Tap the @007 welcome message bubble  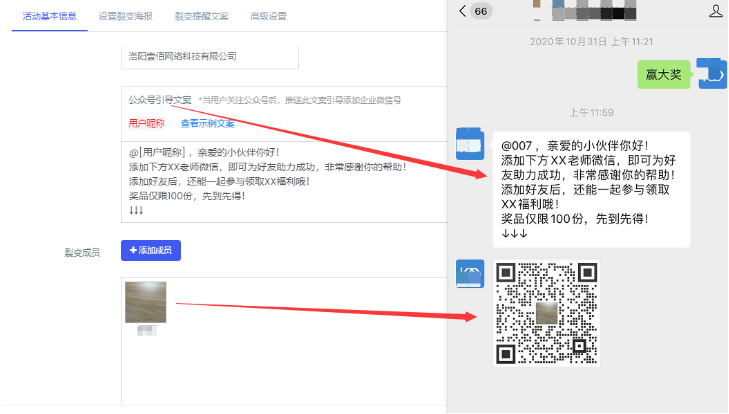coord(590,189)
